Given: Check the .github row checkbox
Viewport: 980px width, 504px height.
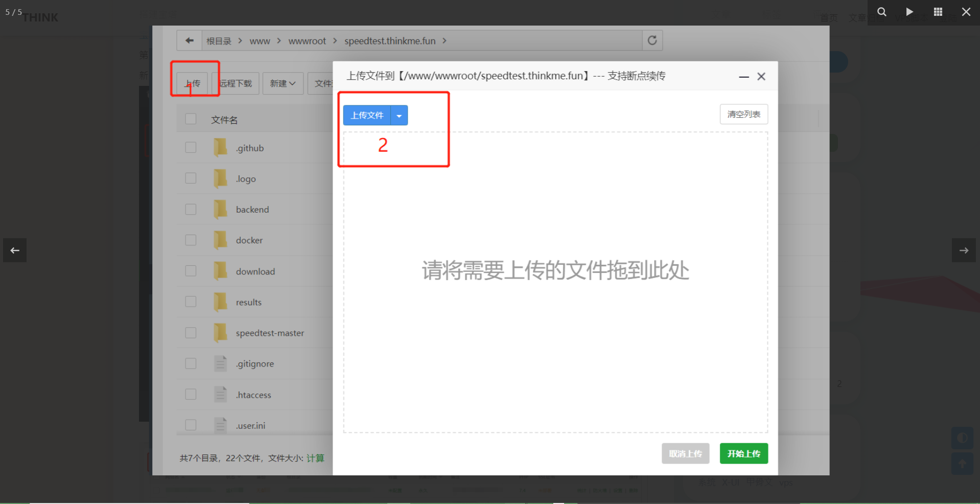Looking at the screenshot, I should (191, 148).
